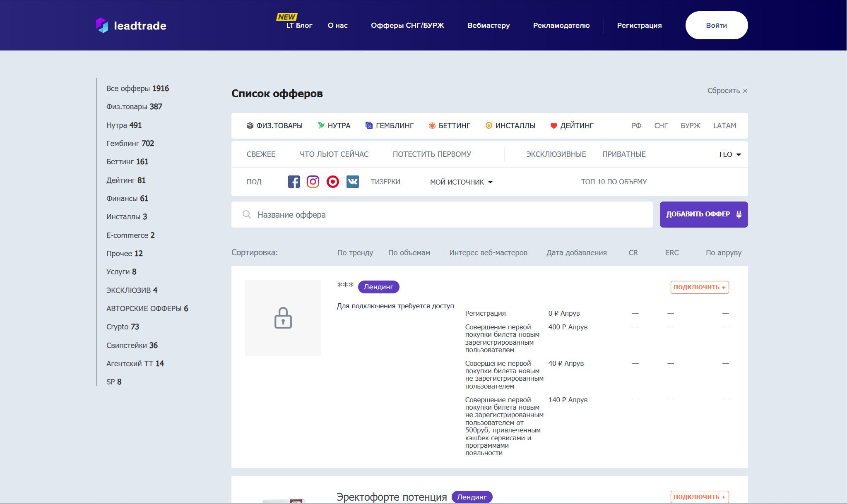
Task: Filter by the VK source icon
Action: coord(353,182)
